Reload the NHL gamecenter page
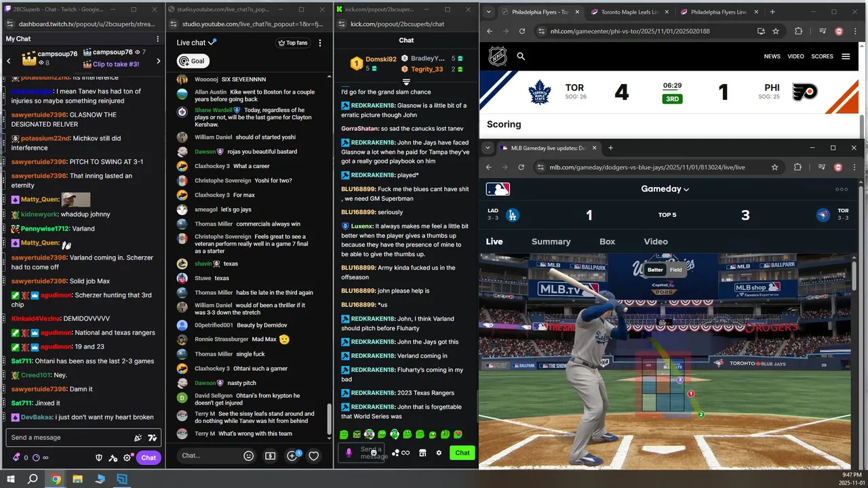Image resolution: width=868 pixels, height=488 pixels. (521, 31)
